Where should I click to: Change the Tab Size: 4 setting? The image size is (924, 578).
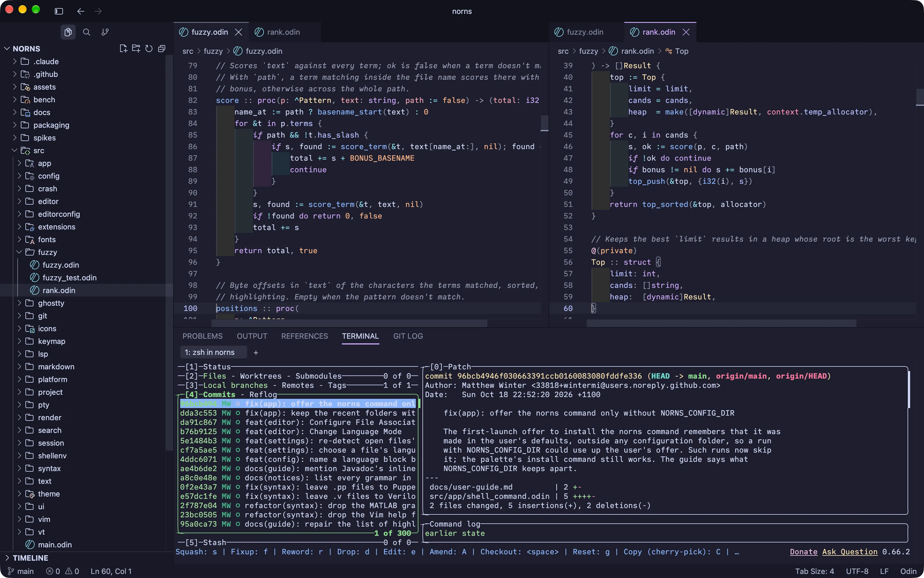814,571
